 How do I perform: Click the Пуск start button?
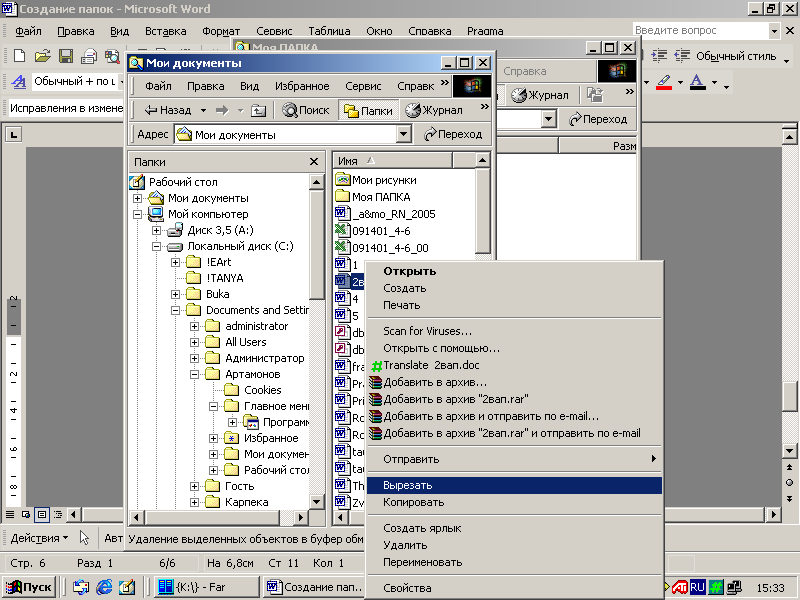(29, 587)
